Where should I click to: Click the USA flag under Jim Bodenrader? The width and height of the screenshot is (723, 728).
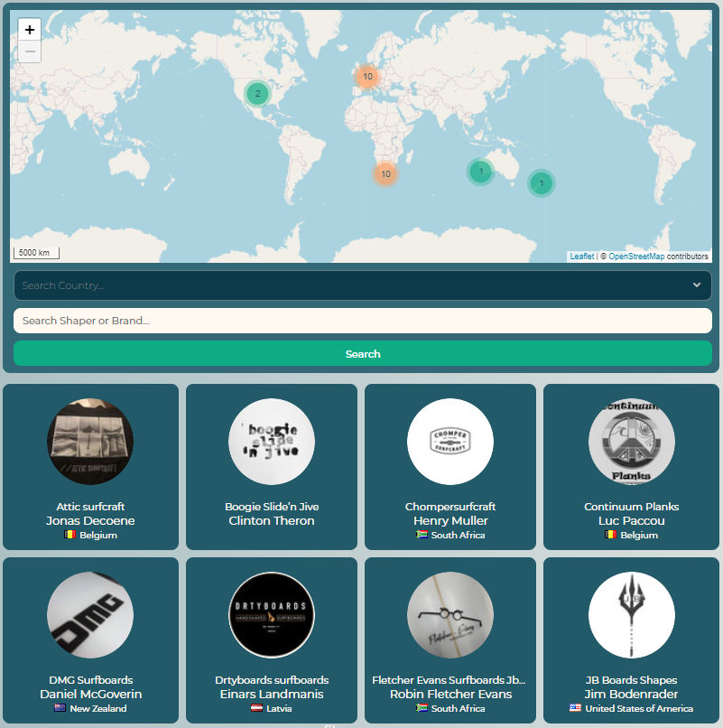point(576,707)
